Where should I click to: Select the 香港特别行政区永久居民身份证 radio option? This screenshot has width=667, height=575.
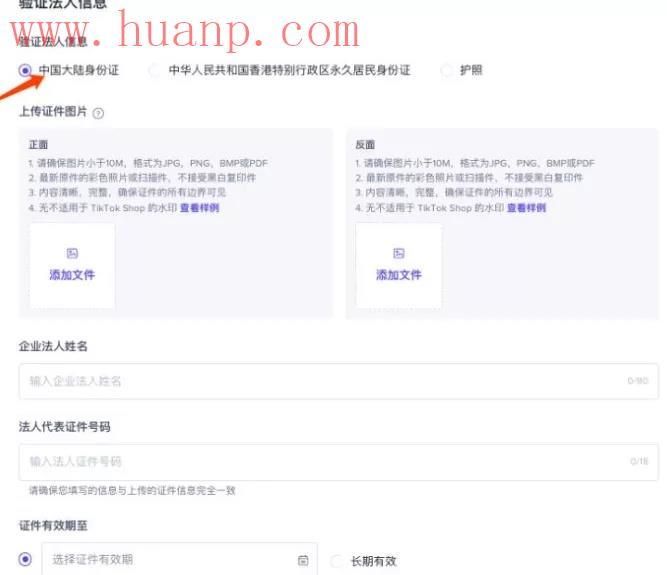tap(154, 70)
